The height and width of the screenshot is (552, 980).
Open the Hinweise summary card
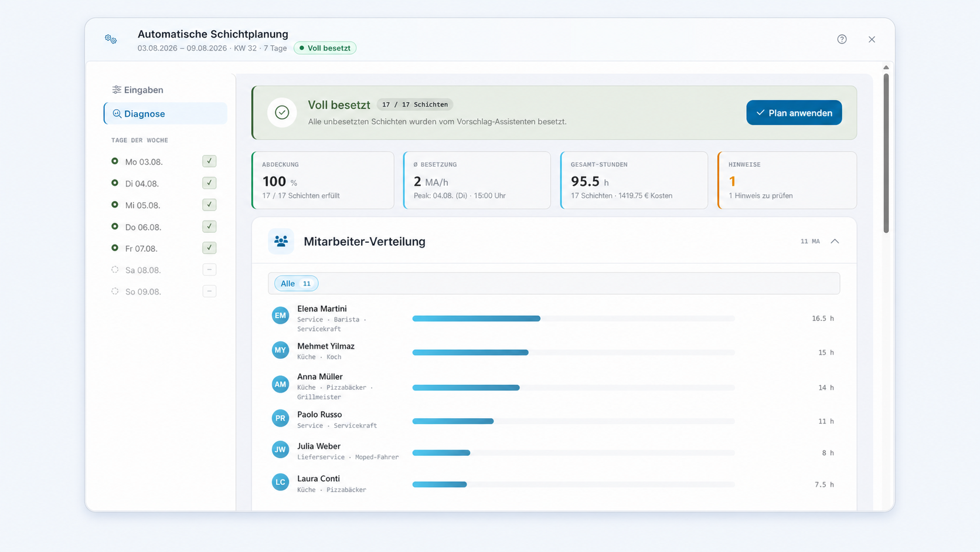[787, 180]
